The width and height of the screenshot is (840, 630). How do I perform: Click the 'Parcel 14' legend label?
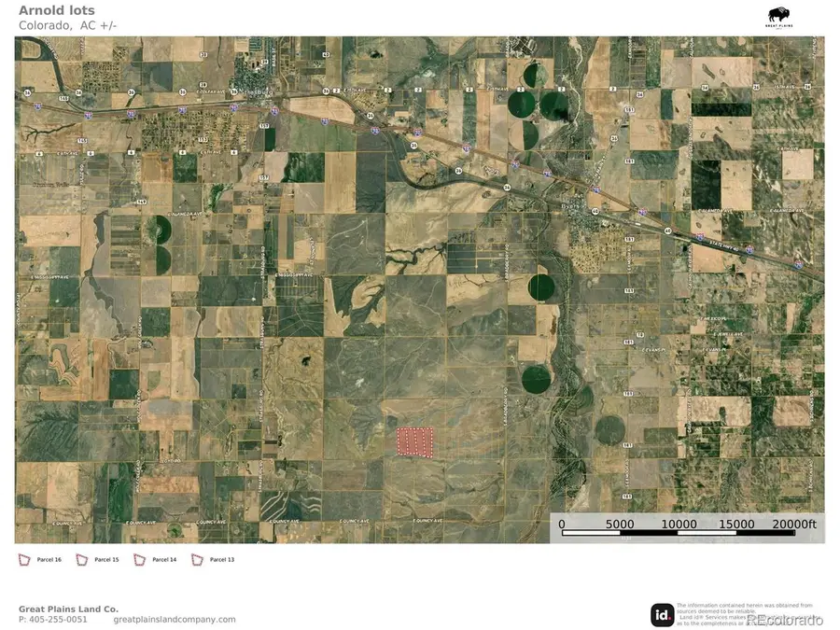[164, 560]
